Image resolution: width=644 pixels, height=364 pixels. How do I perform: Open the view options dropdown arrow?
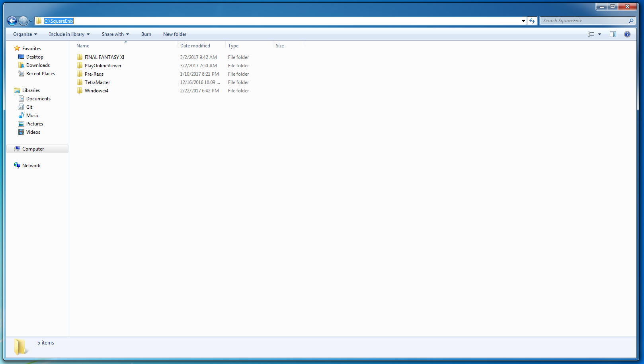click(599, 34)
